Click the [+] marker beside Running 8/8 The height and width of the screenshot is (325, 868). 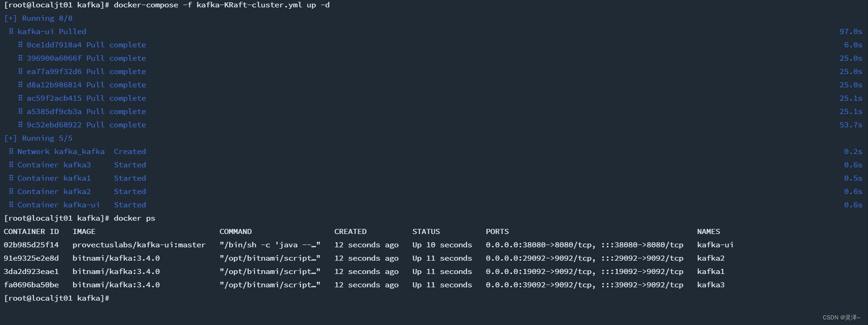click(x=11, y=18)
